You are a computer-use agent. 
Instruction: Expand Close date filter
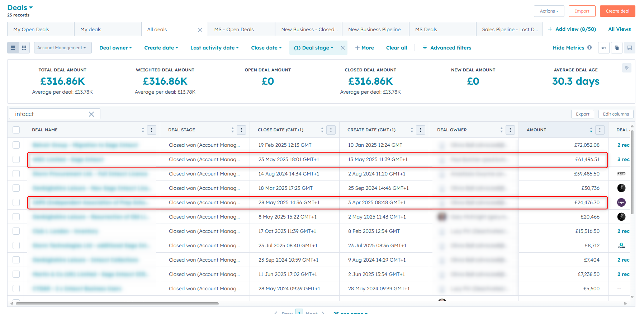266,48
